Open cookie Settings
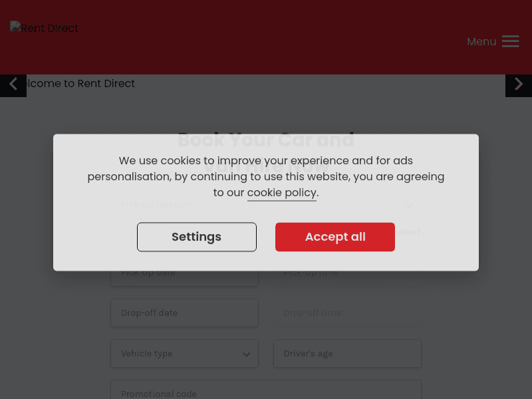This screenshot has height=399, width=532. point(196,237)
